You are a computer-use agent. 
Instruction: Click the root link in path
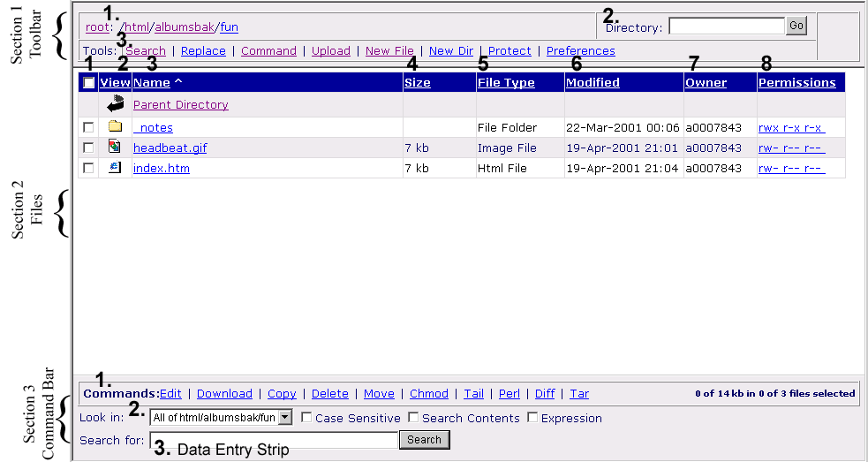pos(97,27)
